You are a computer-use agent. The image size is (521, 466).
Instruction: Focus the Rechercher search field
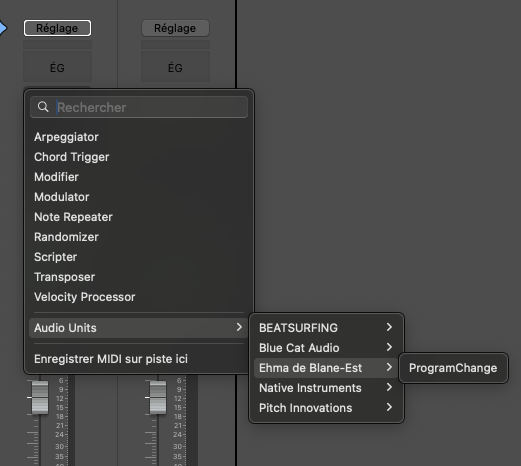point(139,107)
